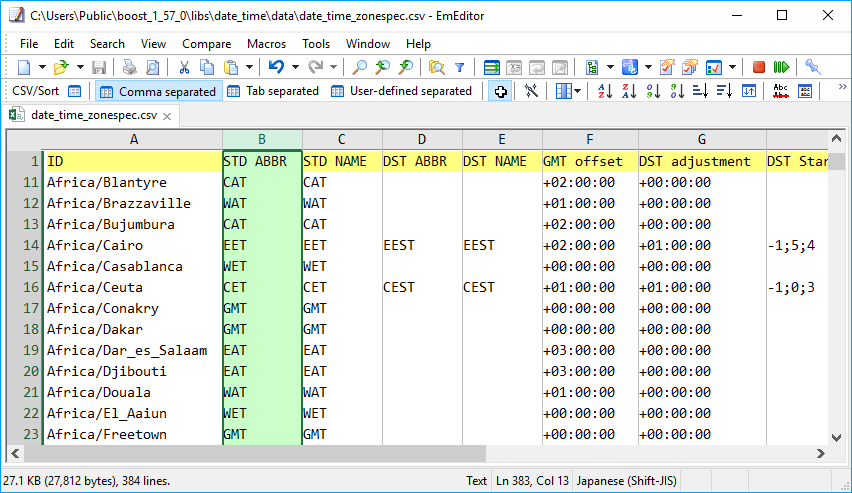This screenshot has width=852, height=493.
Task: Sort by length longest to shortest
Action: 725,91
